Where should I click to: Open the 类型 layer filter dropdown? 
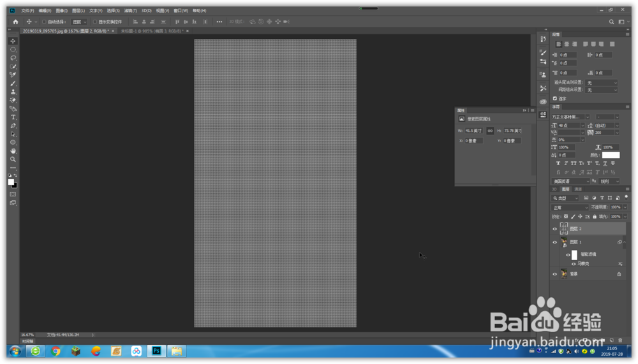(x=565, y=198)
